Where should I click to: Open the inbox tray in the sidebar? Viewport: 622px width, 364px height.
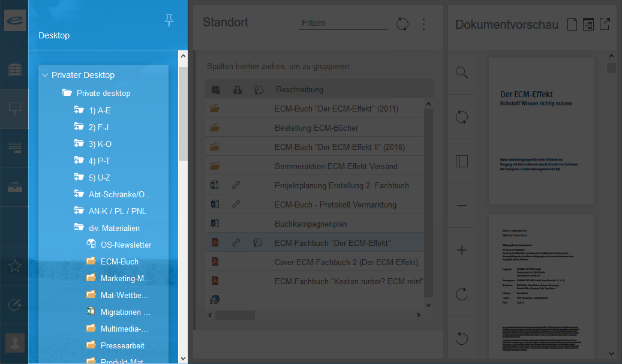[x=15, y=186]
